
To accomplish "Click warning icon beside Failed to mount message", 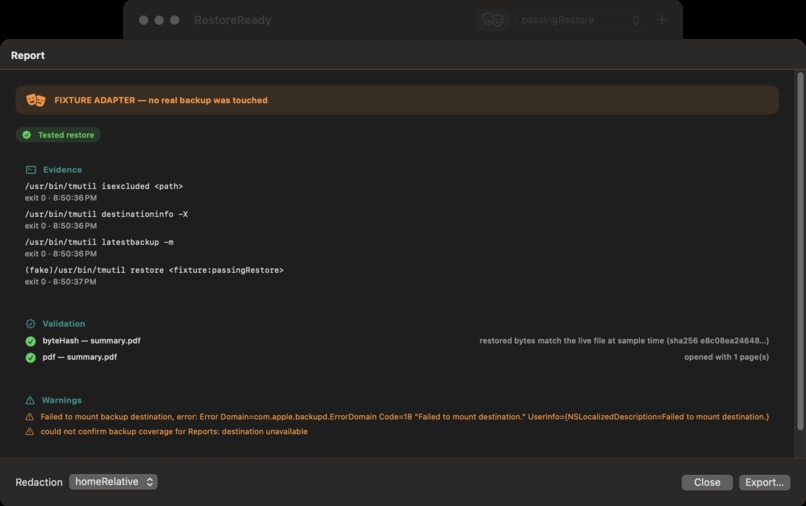I will 29,417.
